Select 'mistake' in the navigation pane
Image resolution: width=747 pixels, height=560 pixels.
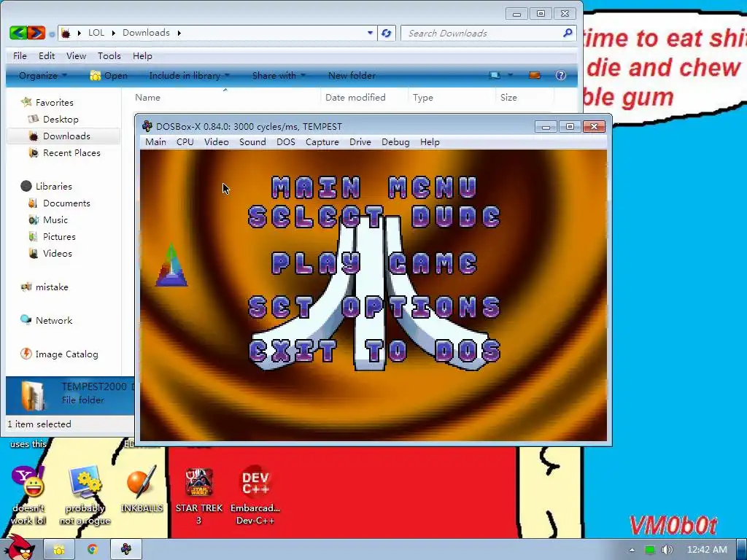coord(52,287)
